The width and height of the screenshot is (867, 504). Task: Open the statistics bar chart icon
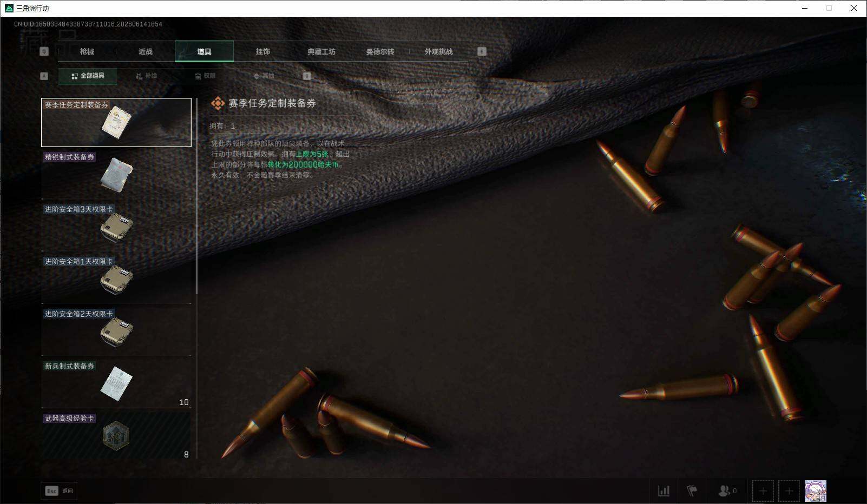pos(664,491)
